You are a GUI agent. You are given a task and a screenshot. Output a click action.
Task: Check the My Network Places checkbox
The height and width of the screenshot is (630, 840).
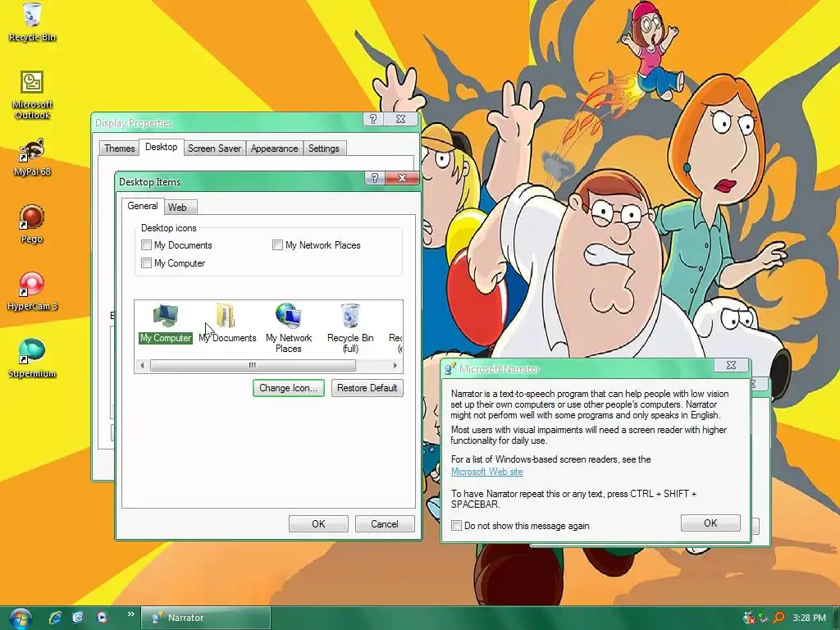[x=277, y=244]
